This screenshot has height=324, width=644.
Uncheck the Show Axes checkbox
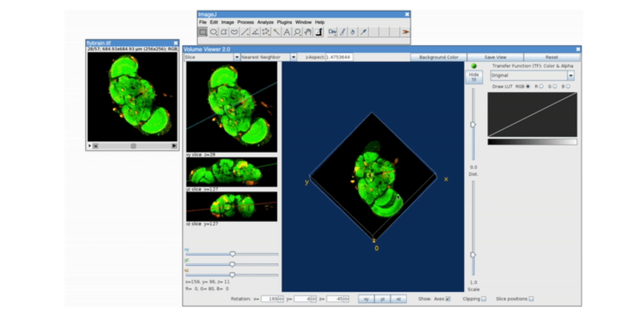(448, 299)
